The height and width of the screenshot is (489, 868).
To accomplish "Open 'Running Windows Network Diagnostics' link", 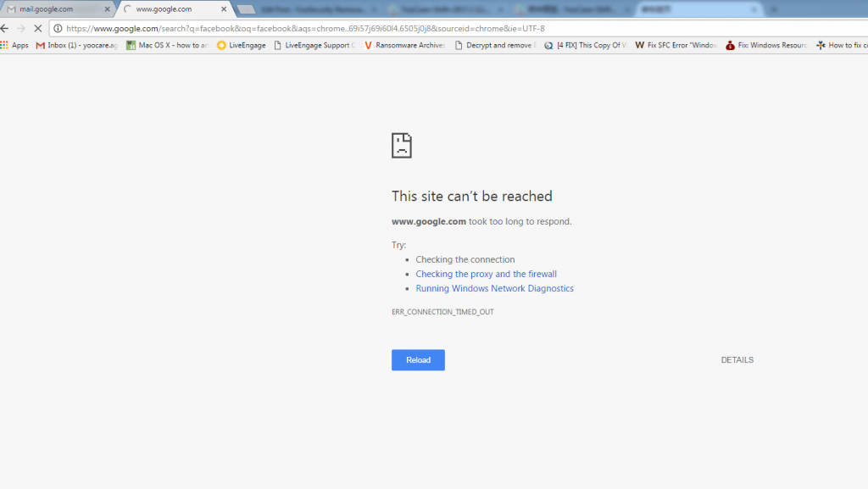I will pyautogui.click(x=494, y=288).
